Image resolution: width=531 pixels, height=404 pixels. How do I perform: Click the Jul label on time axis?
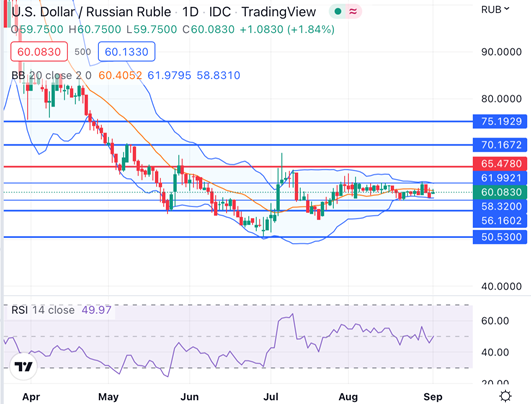point(271,397)
